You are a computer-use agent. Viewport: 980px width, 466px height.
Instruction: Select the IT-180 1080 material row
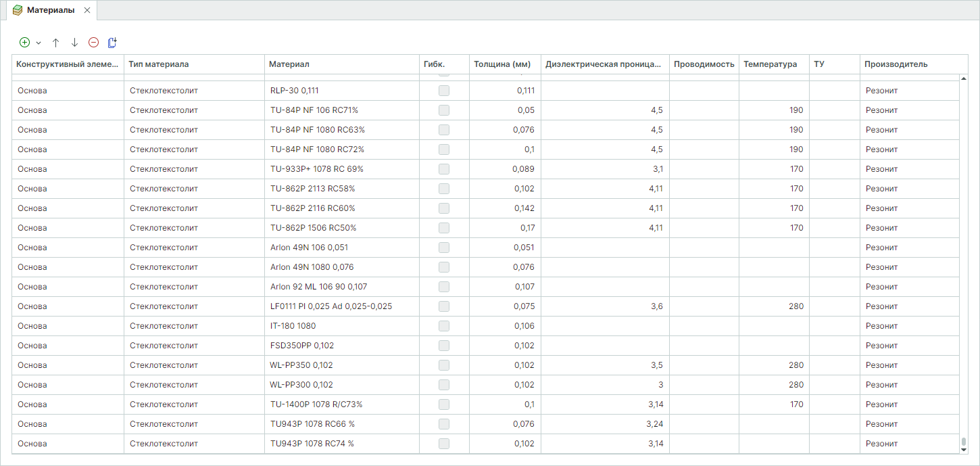(x=293, y=326)
